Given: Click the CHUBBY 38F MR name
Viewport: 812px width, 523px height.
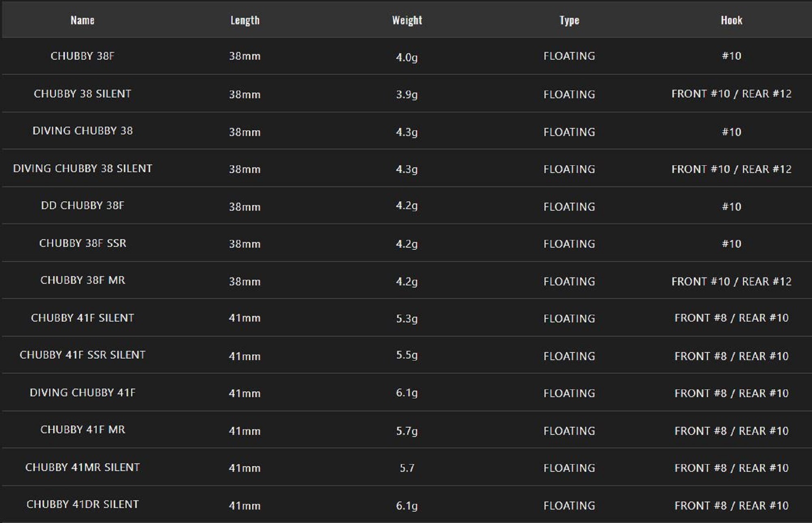Looking at the screenshot, I should pyautogui.click(x=82, y=280).
